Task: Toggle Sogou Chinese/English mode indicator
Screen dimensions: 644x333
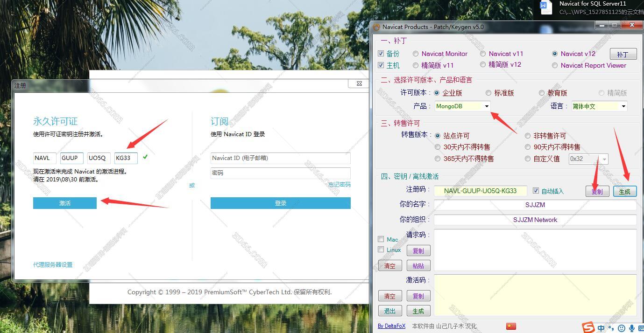Action: click(x=601, y=328)
